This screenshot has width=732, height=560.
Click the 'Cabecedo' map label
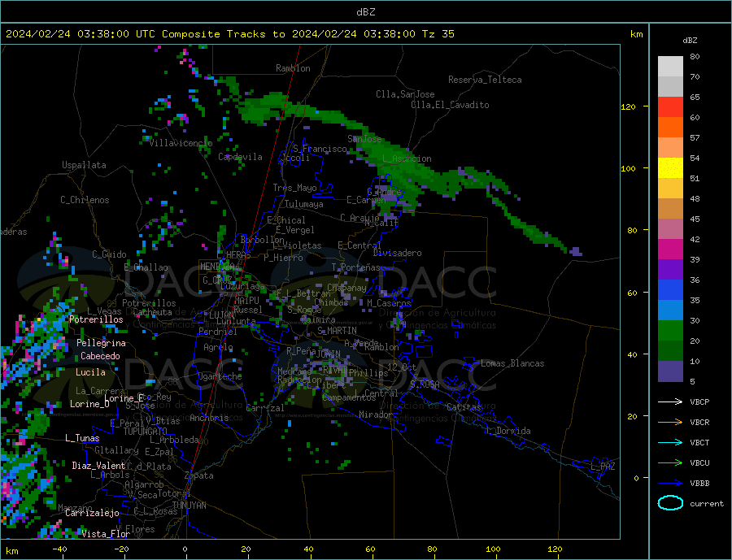pos(100,356)
